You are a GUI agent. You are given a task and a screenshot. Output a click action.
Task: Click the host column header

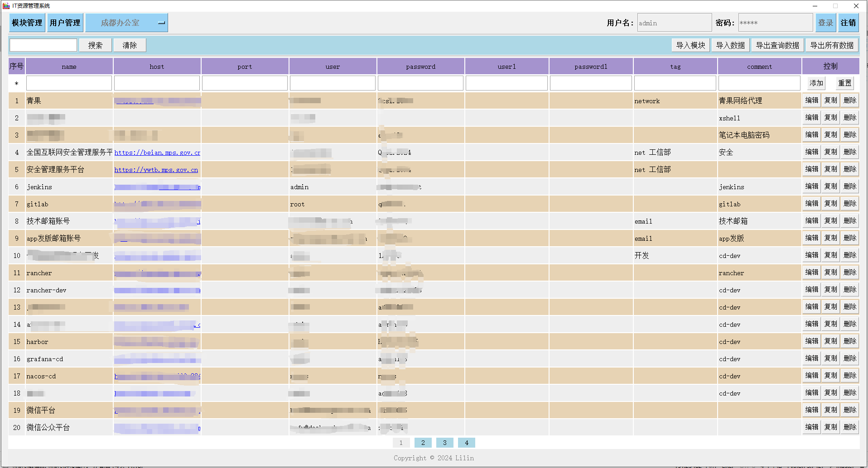[157, 67]
